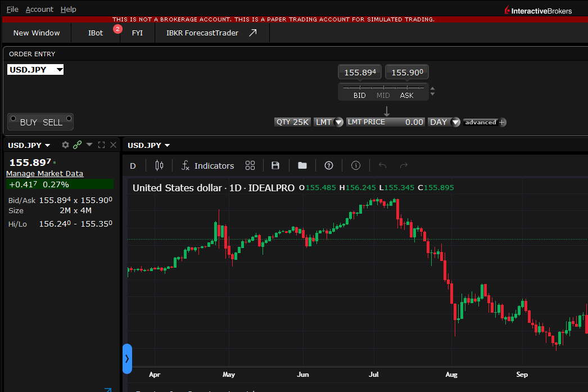588x392 pixels.
Task: Click the Interactive Brokers logo
Action: [538, 10]
